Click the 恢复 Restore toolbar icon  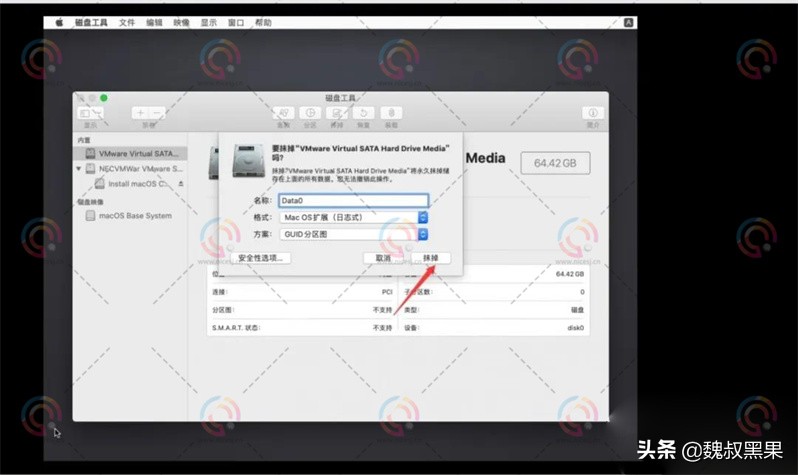click(363, 113)
